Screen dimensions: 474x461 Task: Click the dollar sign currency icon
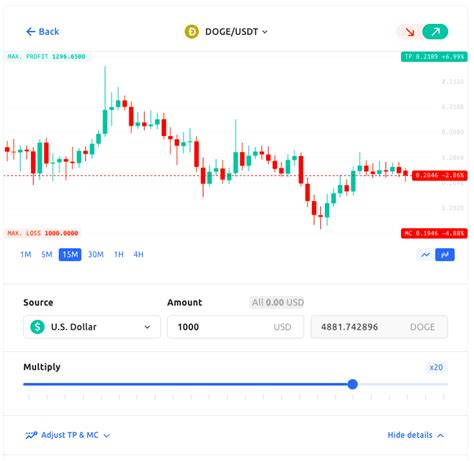click(x=37, y=327)
